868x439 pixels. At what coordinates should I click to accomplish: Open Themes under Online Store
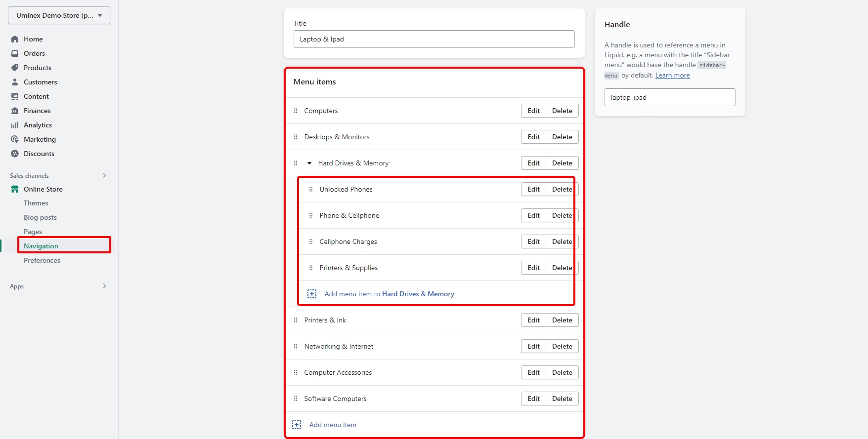pos(36,203)
